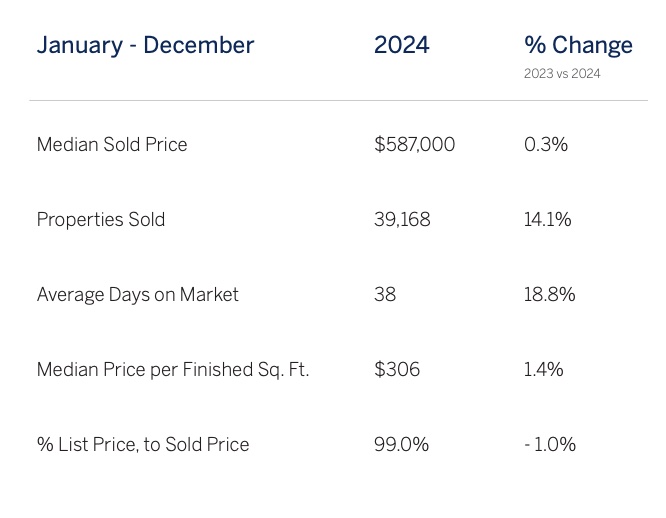The width and height of the screenshot is (666, 518).
Task: Click the 38 days on market value
Action: (x=385, y=295)
